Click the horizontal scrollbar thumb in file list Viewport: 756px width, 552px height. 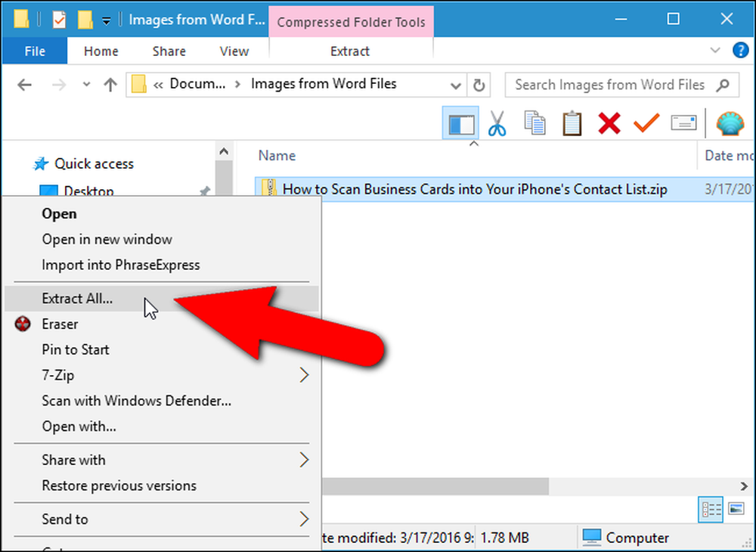point(435,486)
